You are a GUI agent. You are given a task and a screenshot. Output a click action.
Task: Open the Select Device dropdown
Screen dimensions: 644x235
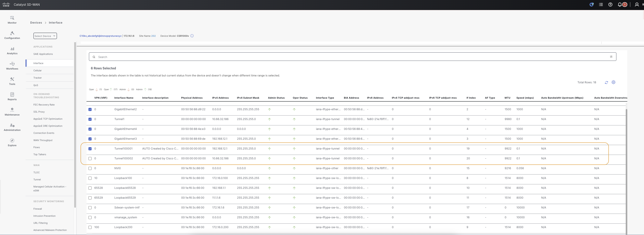[x=45, y=36]
